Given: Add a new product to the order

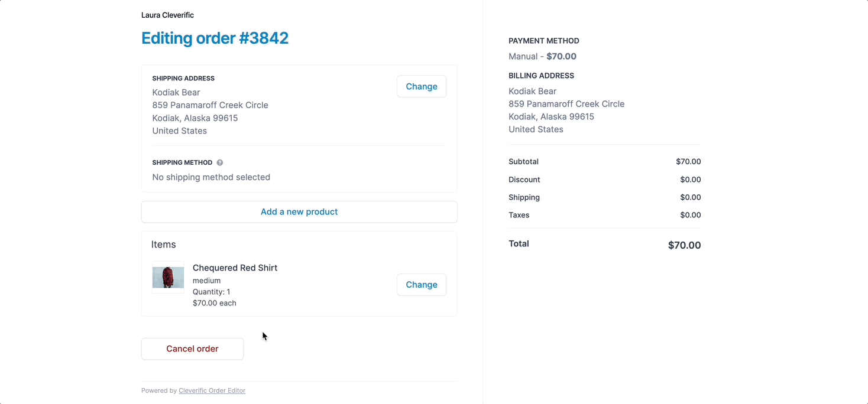Looking at the screenshot, I should 299,211.
